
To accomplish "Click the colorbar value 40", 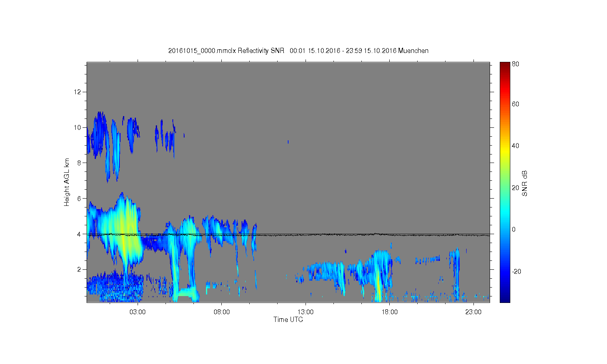I will [x=516, y=146].
